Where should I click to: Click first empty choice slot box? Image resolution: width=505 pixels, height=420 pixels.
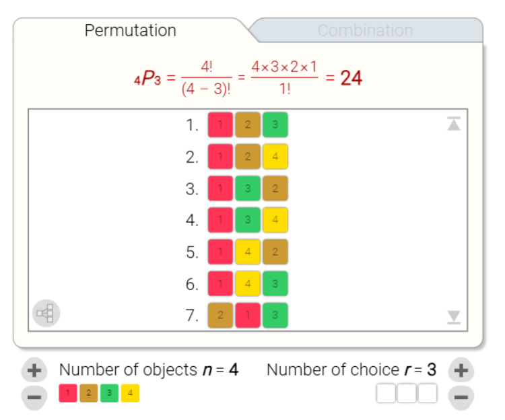[386, 393]
